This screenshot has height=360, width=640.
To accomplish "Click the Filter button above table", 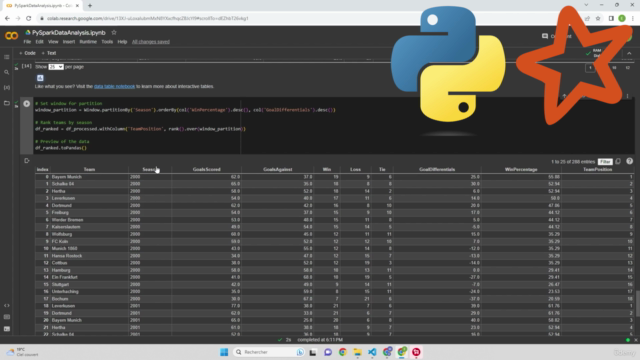I will [605, 162].
